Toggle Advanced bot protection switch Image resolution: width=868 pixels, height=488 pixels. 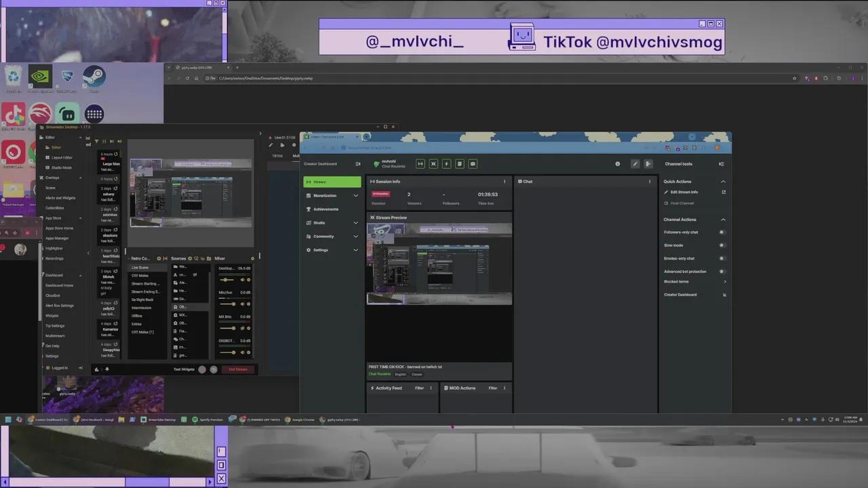(722, 272)
